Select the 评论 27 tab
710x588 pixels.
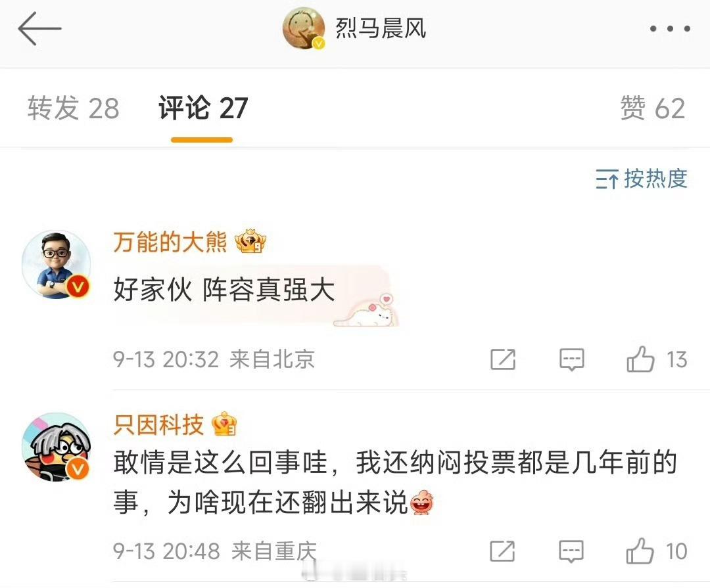point(203,108)
